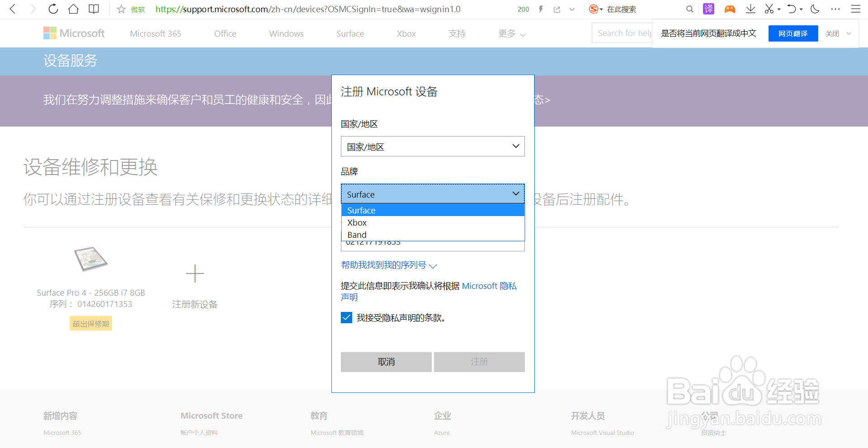
Task: Click the 取消 button
Action: click(386, 362)
